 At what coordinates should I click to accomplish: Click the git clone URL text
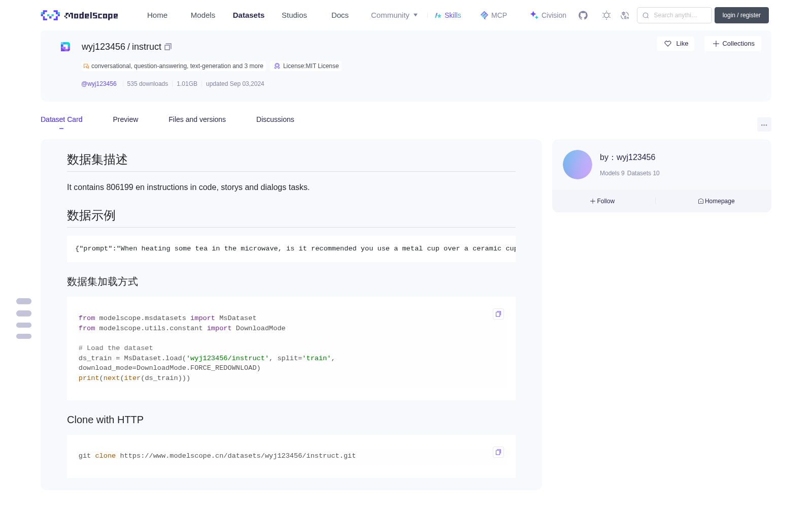(238, 456)
